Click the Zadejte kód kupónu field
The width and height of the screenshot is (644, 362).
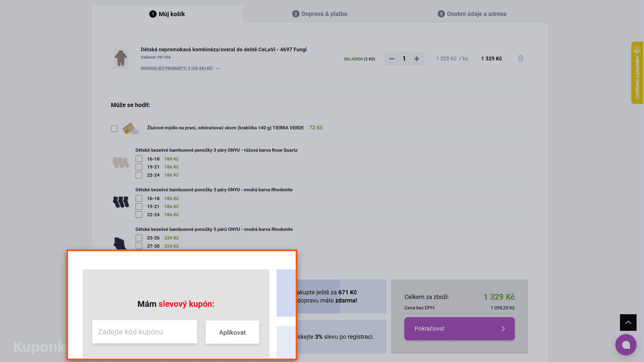tap(144, 332)
